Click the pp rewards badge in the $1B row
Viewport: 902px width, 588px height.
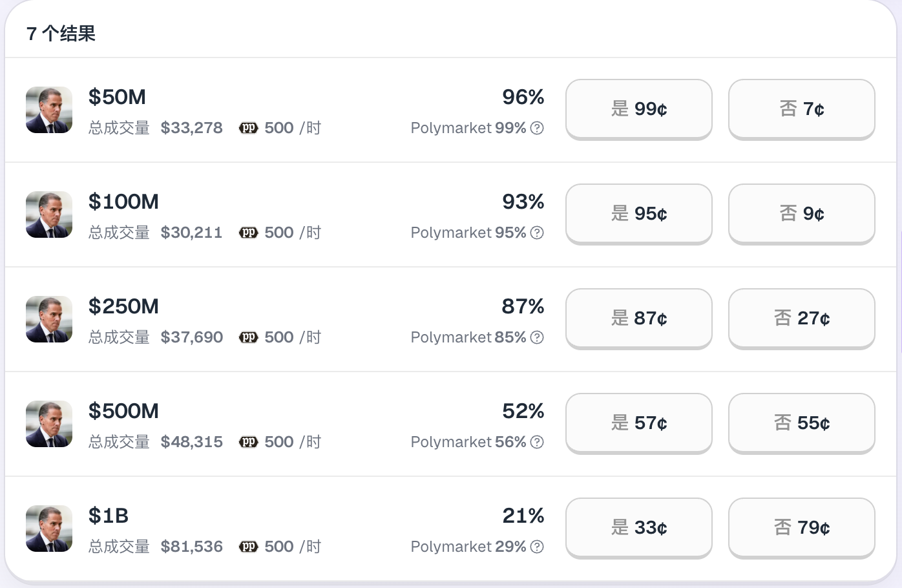tap(249, 547)
